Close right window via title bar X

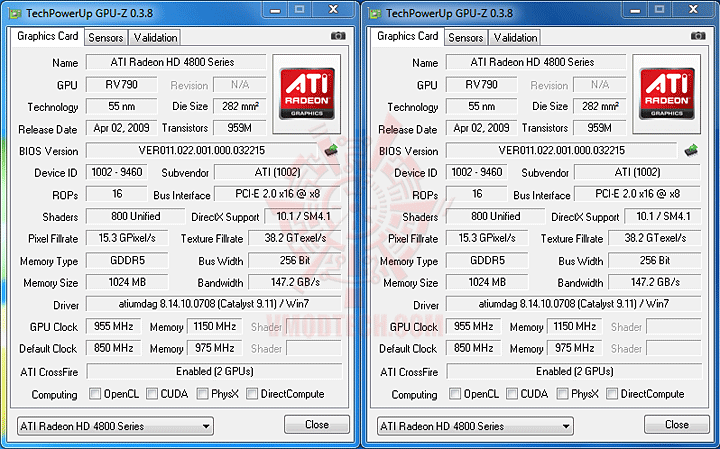pyautogui.click(x=694, y=9)
